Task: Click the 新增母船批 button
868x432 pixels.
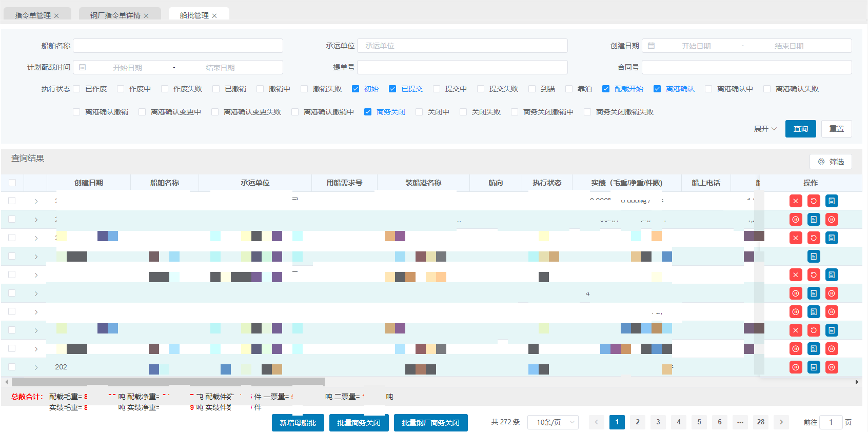Action: coord(298,423)
